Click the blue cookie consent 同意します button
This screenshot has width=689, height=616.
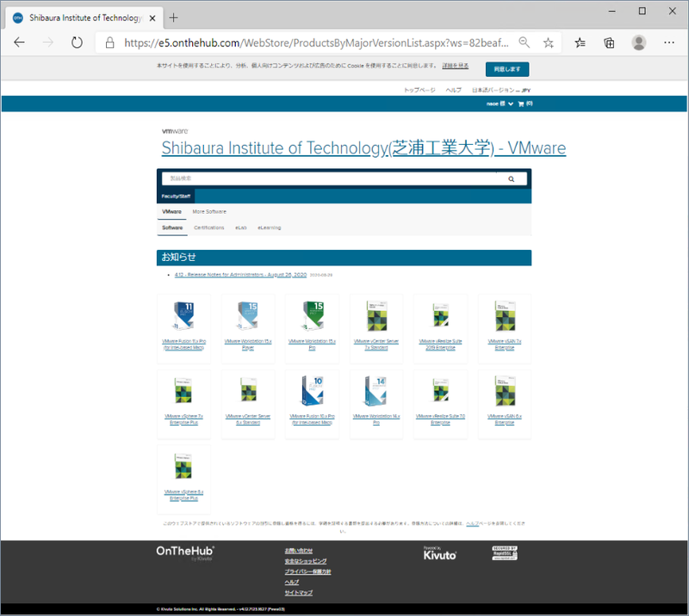507,69
